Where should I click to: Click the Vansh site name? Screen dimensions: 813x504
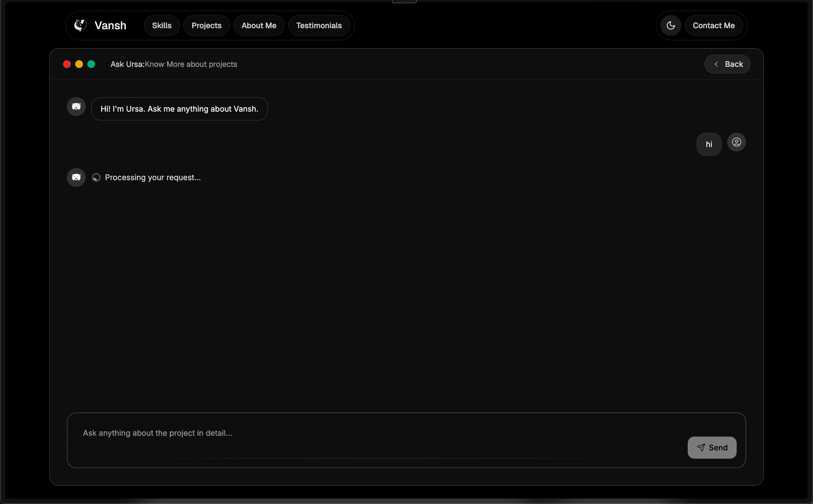coord(110,25)
